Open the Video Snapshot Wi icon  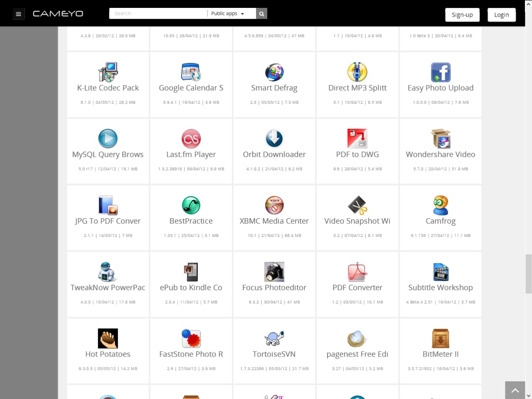pyautogui.click(x=357, y=205)
